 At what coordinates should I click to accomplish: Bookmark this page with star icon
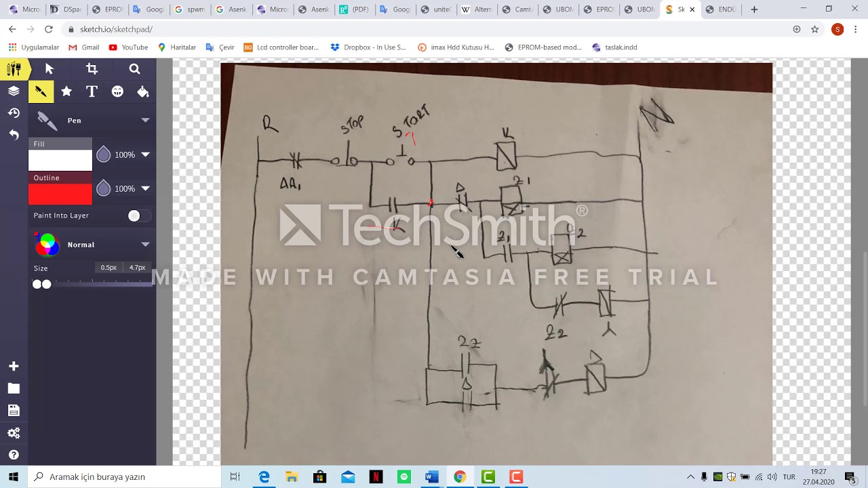(815, 29)
